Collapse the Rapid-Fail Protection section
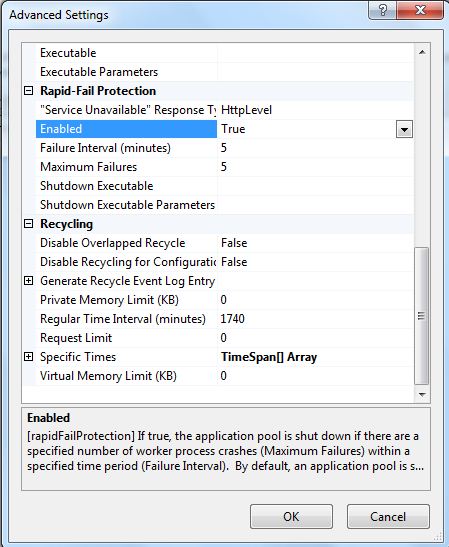The height and width of the screenshot is (547, 449). [x=29, y=91]
